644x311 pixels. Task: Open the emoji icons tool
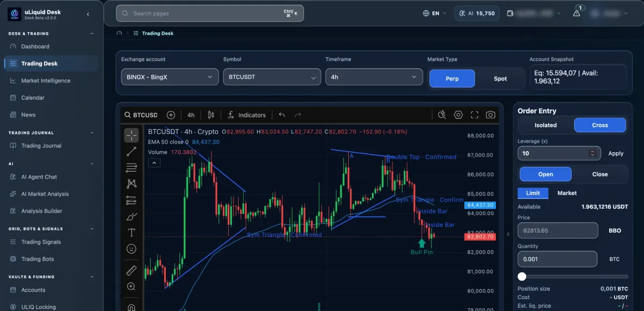[x=131, y=249]
